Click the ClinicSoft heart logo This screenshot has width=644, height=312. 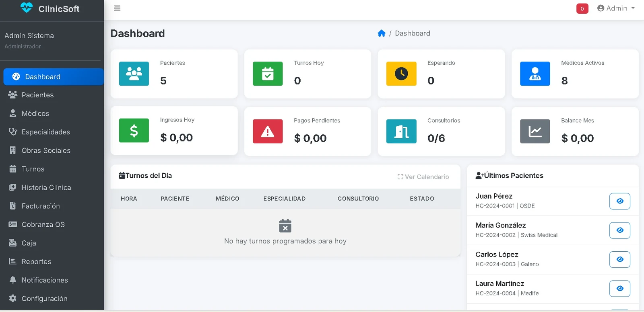[27, 8]
